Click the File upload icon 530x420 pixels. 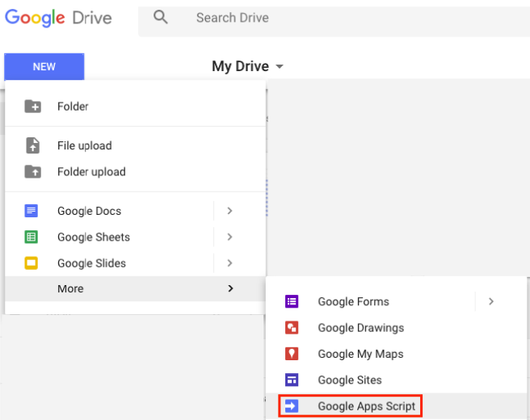pos(33,145)
